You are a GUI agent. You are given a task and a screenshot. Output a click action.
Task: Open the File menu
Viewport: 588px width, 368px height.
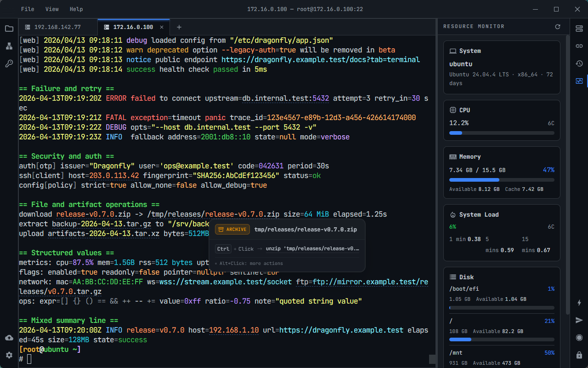[x=28, y=9]
